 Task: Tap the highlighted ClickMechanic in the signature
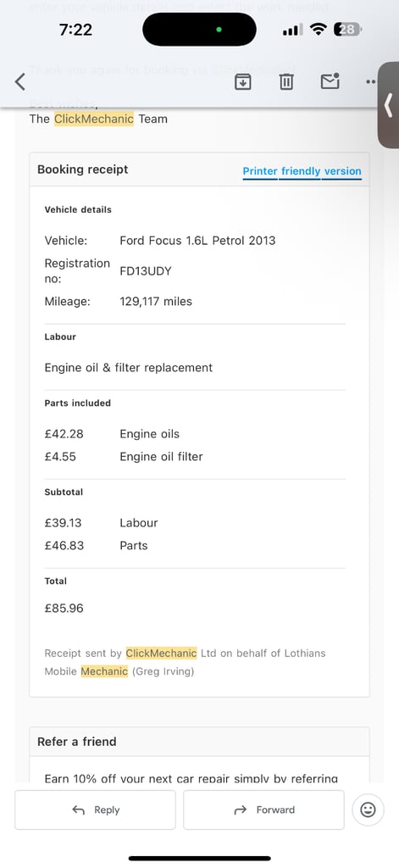[x=94, y=119]
